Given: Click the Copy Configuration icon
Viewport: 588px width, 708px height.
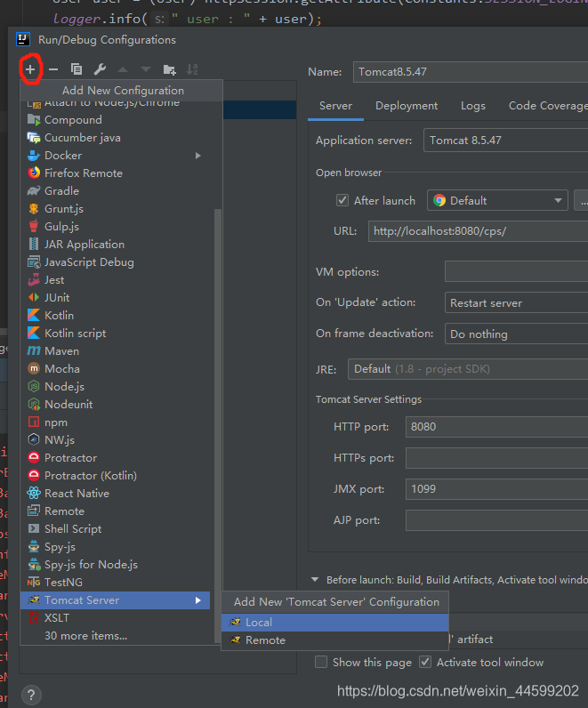Looking at the screenshot, I should click(77, 69).
